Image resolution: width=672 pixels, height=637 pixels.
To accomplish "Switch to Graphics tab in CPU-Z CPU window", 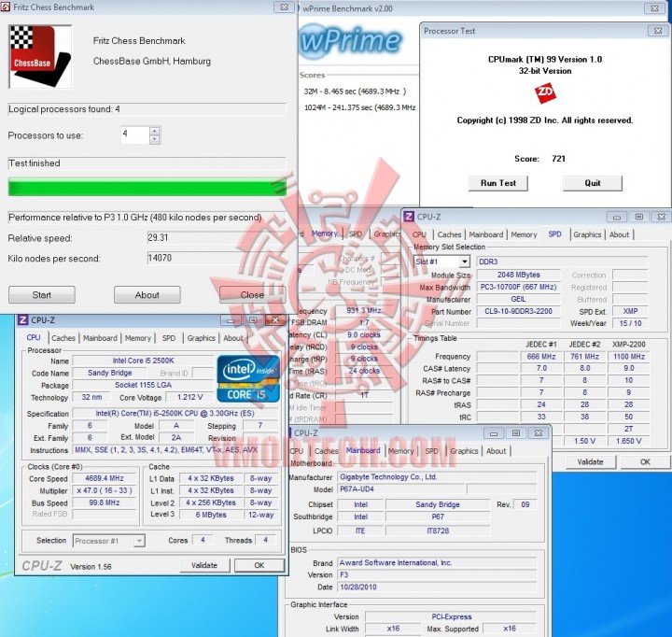I will pos(201,338).
